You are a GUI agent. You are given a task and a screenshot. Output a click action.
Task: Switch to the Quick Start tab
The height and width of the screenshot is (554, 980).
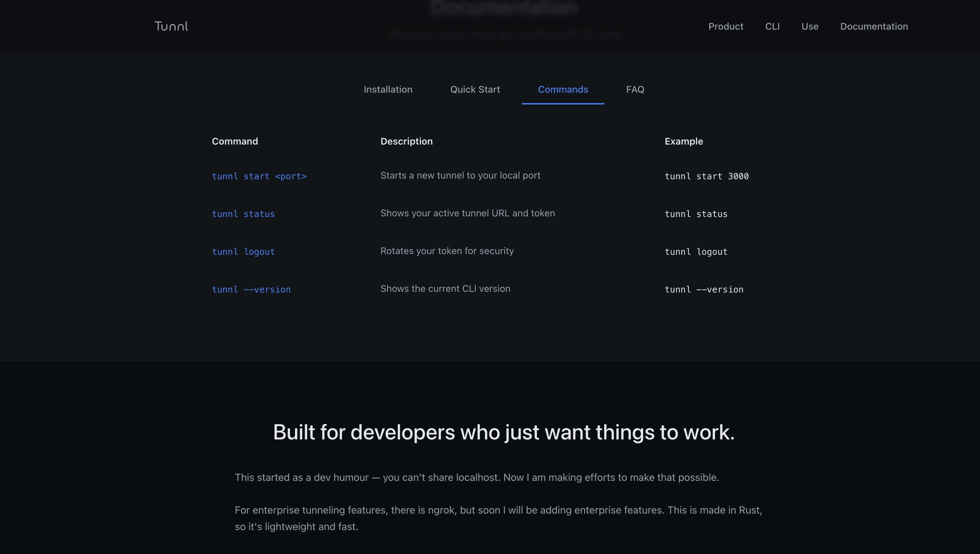pos(475,90)
